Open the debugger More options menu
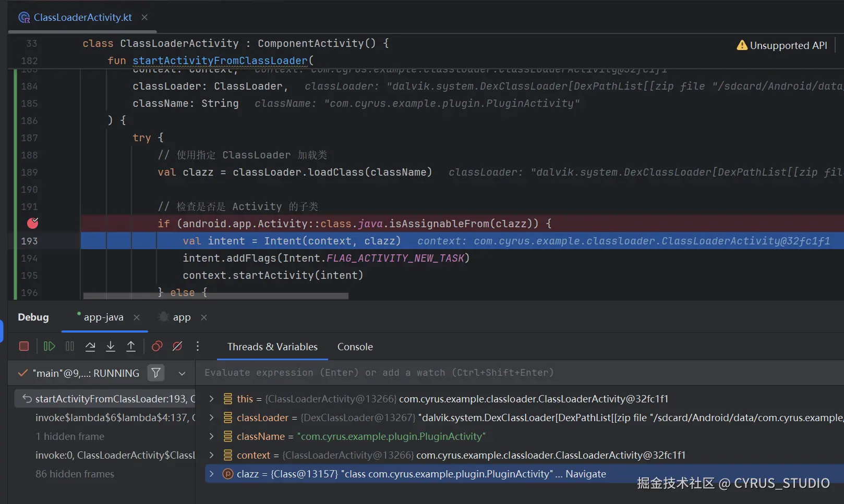 [x=198, y=346]
